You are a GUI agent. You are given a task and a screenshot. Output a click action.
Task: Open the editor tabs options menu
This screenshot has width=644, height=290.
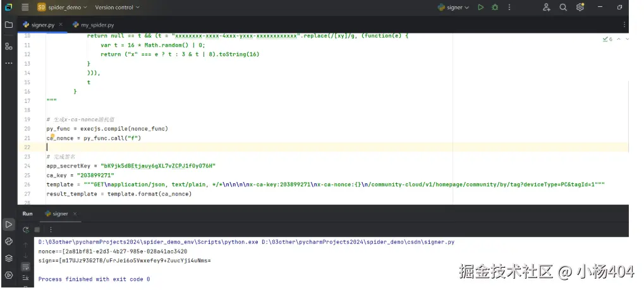point(624,25)
